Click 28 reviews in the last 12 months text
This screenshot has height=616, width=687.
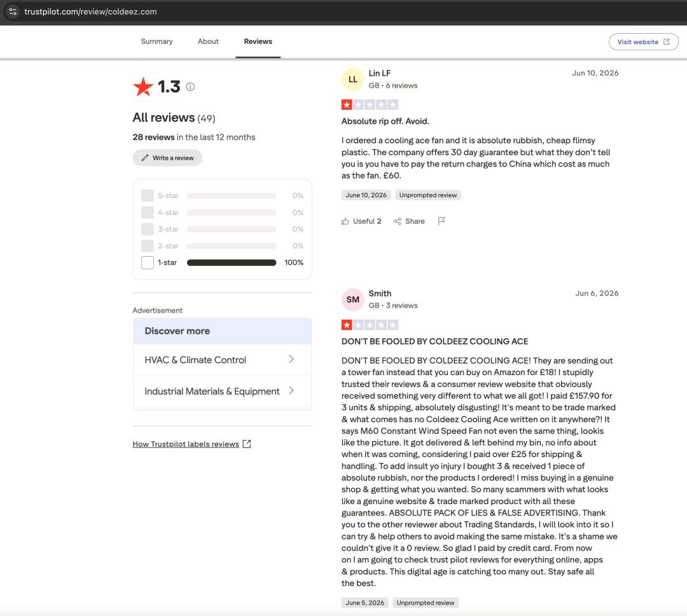click(x=193, y=137)
